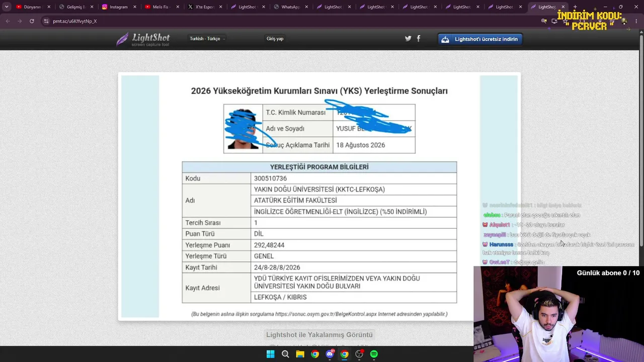Click the 2026 YKS Yerleştirme Sonuçları title
This screenshot has height=362, width=644.
pyautogui.click(x=319, y=91)
